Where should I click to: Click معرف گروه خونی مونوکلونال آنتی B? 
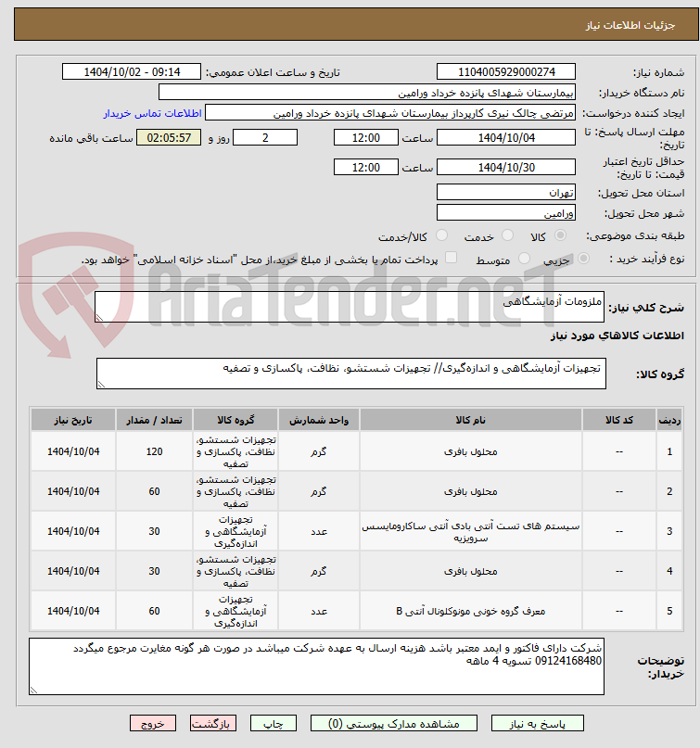click(470, 612)
